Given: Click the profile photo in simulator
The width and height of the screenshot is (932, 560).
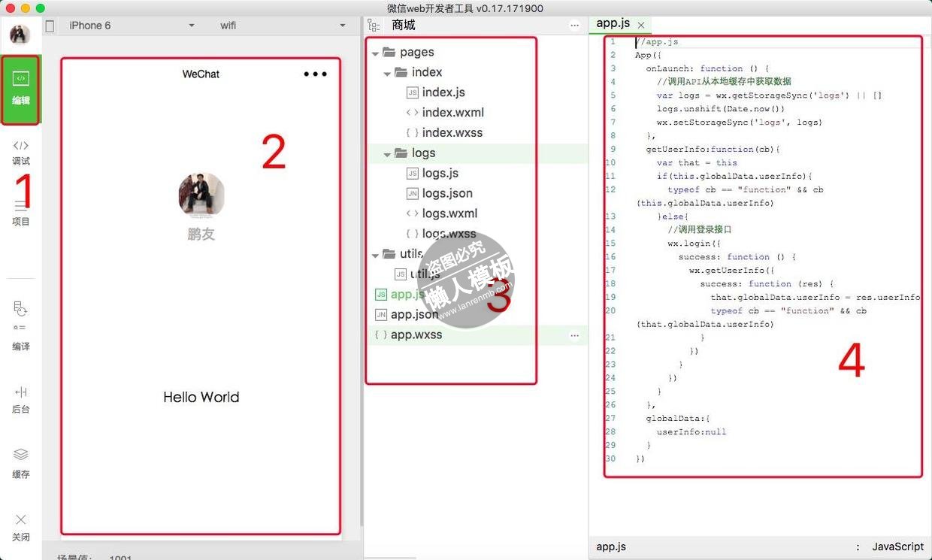Looking at the screenshot, I should (201, 195).
